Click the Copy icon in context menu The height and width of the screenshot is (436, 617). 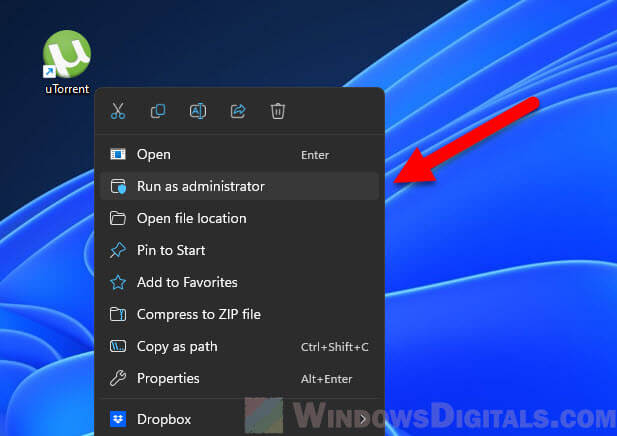(x=158, y=111)
